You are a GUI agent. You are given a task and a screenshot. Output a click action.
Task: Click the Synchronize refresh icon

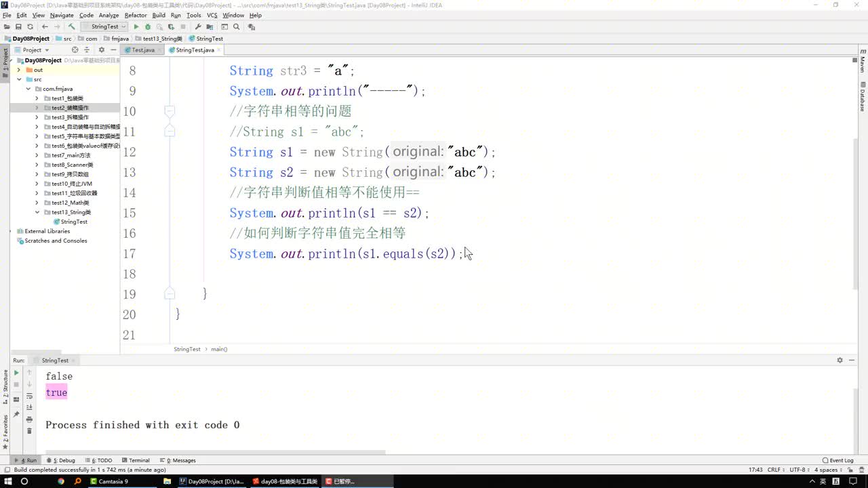coord(30,27)
